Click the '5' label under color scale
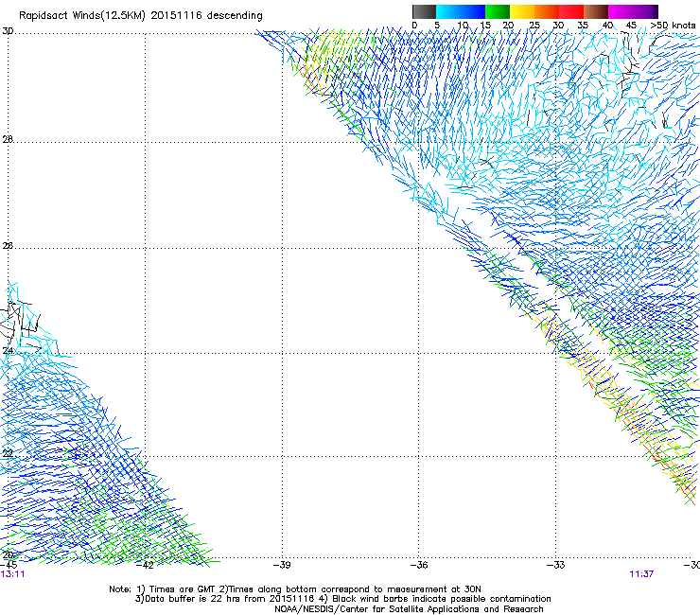The width and height of the screenshot is (700, 615). click(437, 26)
